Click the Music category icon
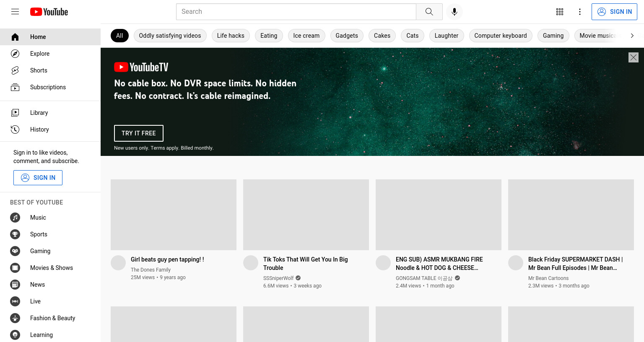This screenshot has width=644, height=342. (x=15, y=218)
